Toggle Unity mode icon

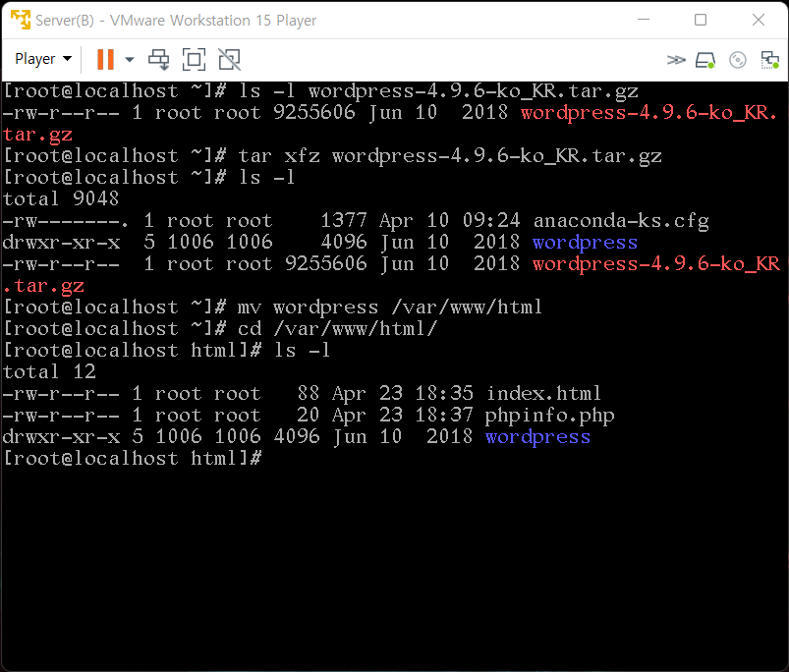230,59
